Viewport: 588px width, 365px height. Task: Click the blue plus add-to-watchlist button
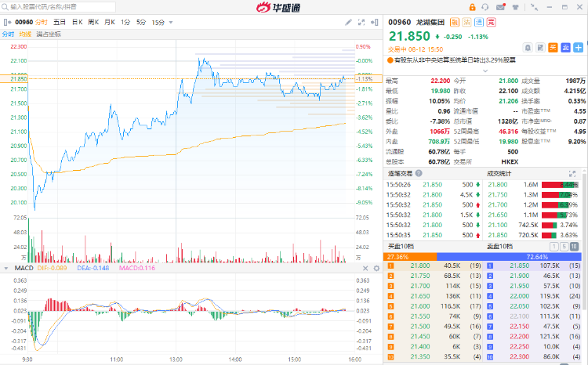tap(579, 48)
